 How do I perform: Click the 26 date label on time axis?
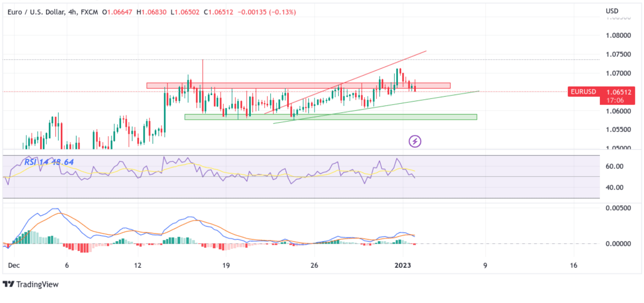[x=314, y=265]
